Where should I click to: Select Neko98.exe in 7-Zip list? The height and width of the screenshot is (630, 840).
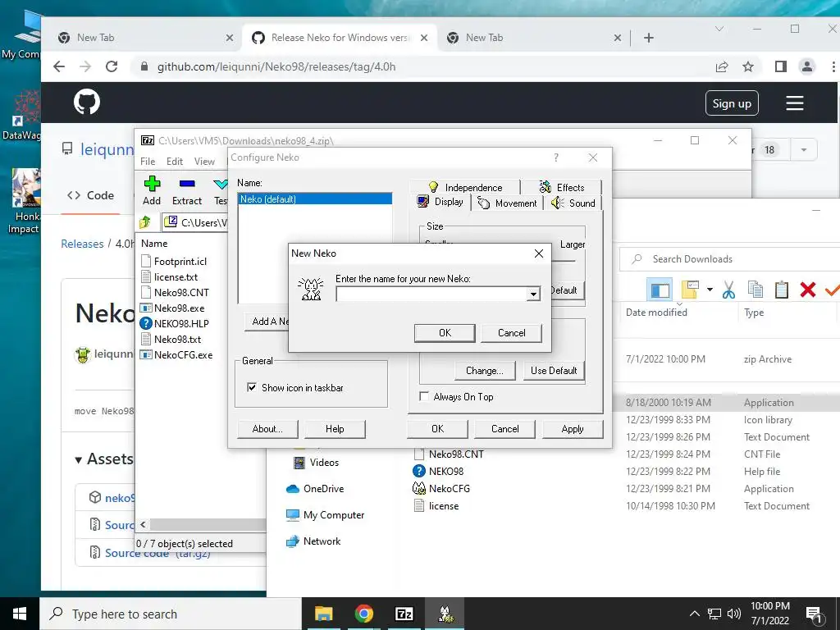(179, 308)
